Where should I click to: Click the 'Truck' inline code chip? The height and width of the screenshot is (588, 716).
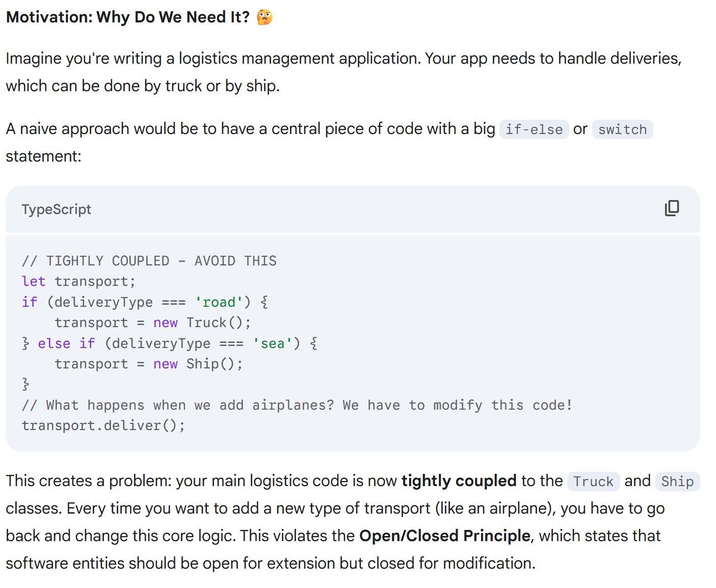(593, 482)
